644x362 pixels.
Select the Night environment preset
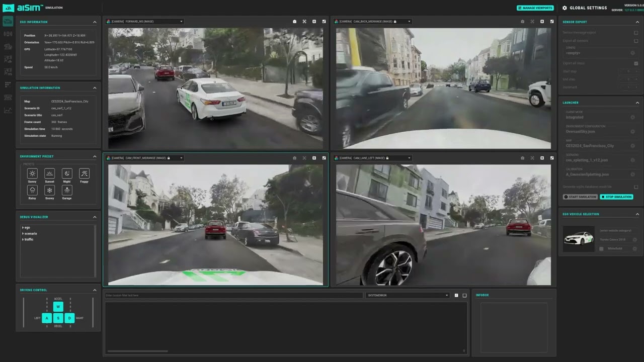pos(67,173)
